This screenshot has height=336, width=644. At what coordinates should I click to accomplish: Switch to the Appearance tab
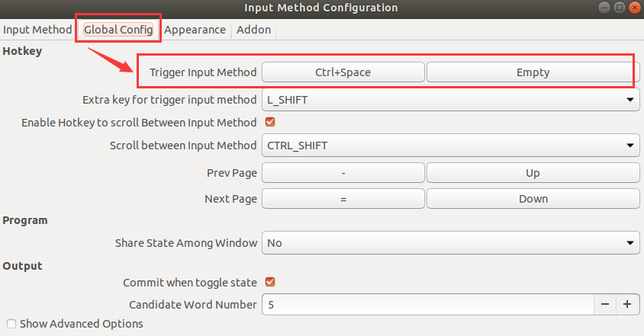coord(195,30)
